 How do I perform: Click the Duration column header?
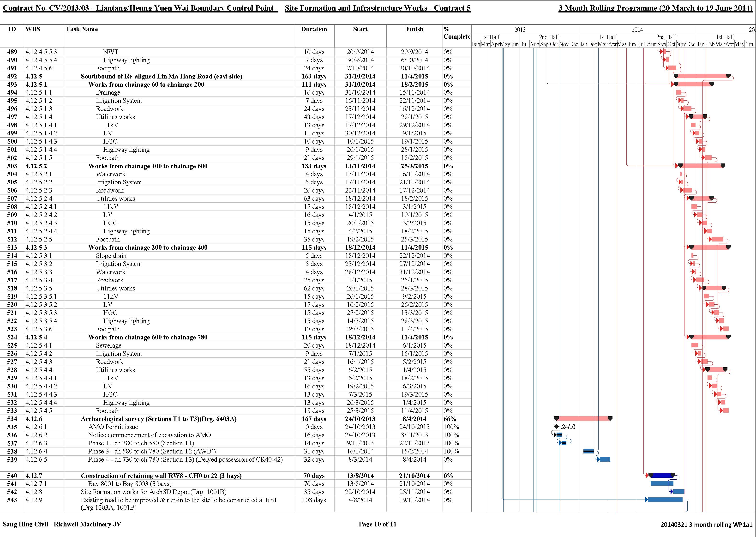click(x=314, y=29)
